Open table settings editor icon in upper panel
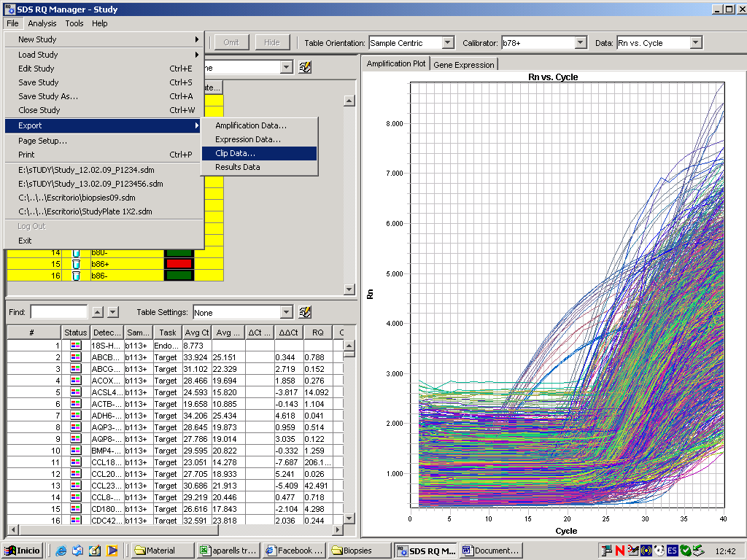 (305, 67)
